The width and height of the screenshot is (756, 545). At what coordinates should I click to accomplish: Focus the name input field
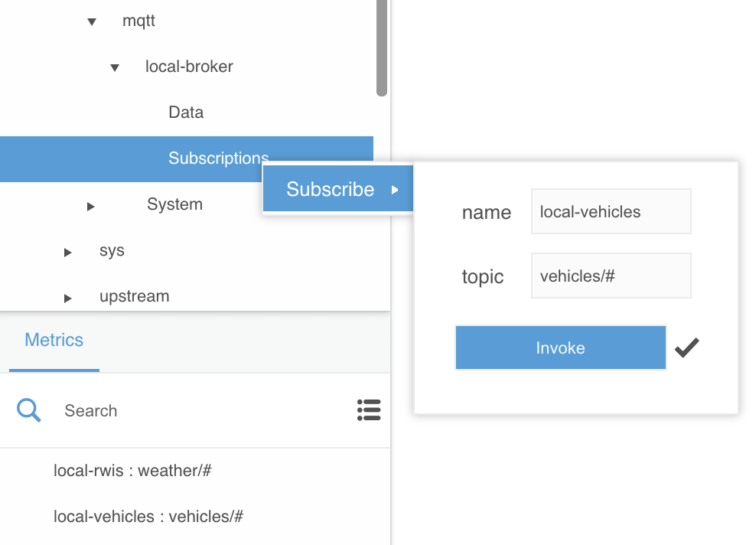click(611, 211)
